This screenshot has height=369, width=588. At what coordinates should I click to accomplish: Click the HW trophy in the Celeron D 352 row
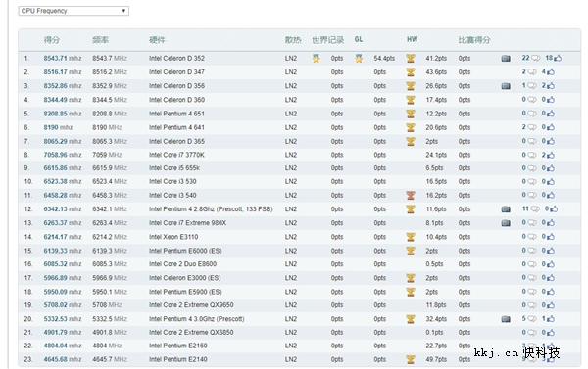click(x=411, y=59)
